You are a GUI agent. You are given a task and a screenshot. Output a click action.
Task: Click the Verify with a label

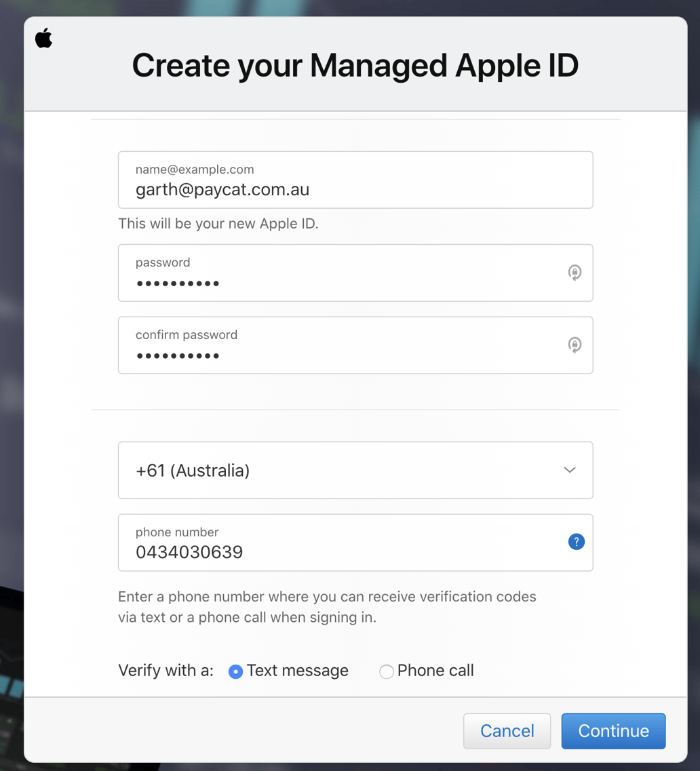166,670
